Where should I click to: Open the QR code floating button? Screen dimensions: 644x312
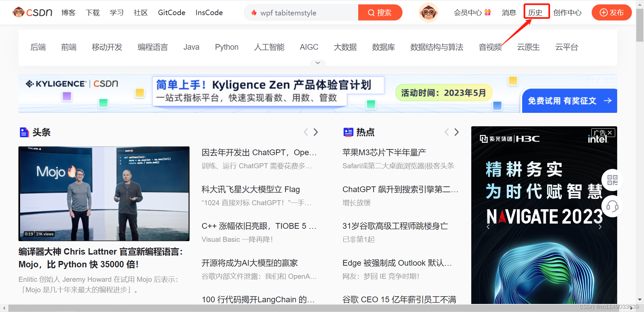point(612,180)
